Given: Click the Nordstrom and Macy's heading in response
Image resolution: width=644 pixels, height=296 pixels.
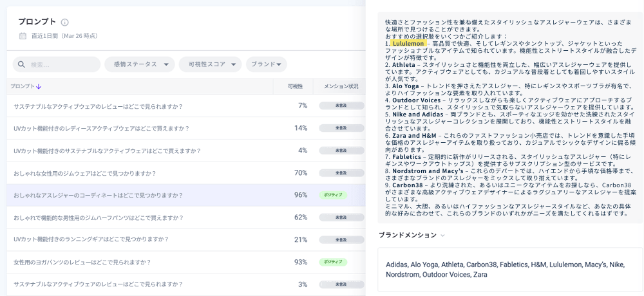Looking at the screenshot, I should point(428,171).
